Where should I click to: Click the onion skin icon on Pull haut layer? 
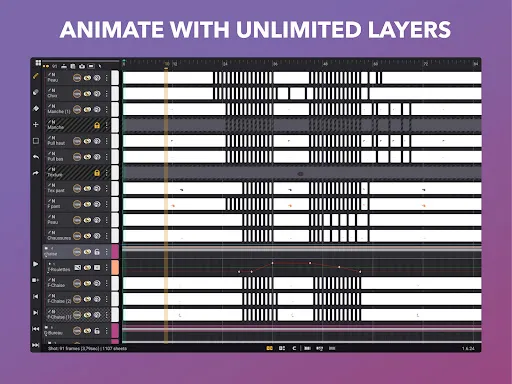tap(97, 141)
